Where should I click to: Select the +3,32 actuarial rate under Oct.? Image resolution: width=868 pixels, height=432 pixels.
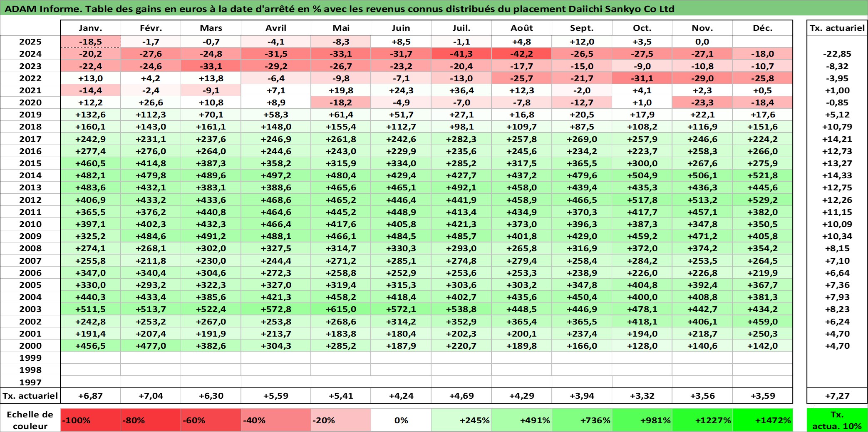click(642, 396)
